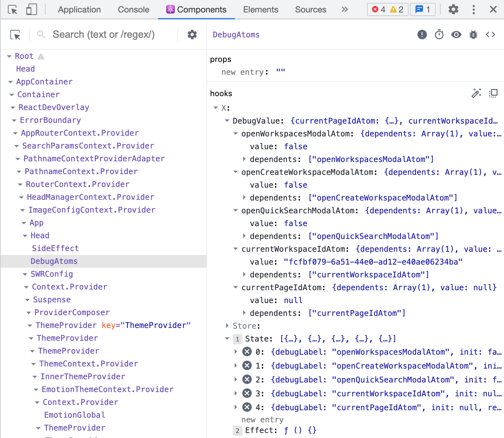Expand the dependents array under openWorkspacesModalAtom
This screenshot has width=504, height=438.
pyautogui.click(x=245, y=159)
